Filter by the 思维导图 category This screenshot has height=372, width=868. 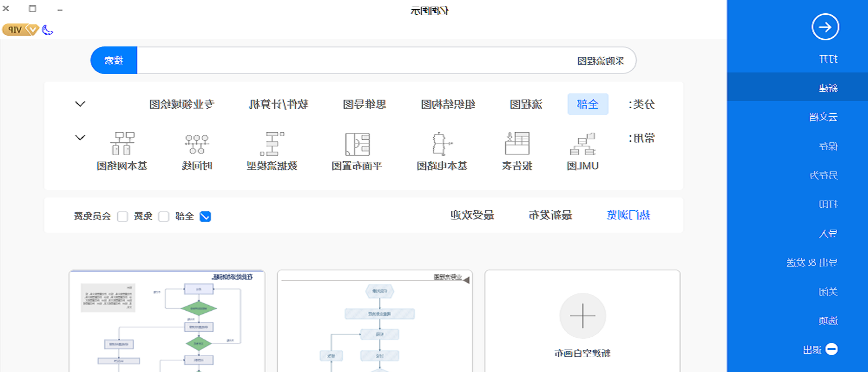point(365,105)
